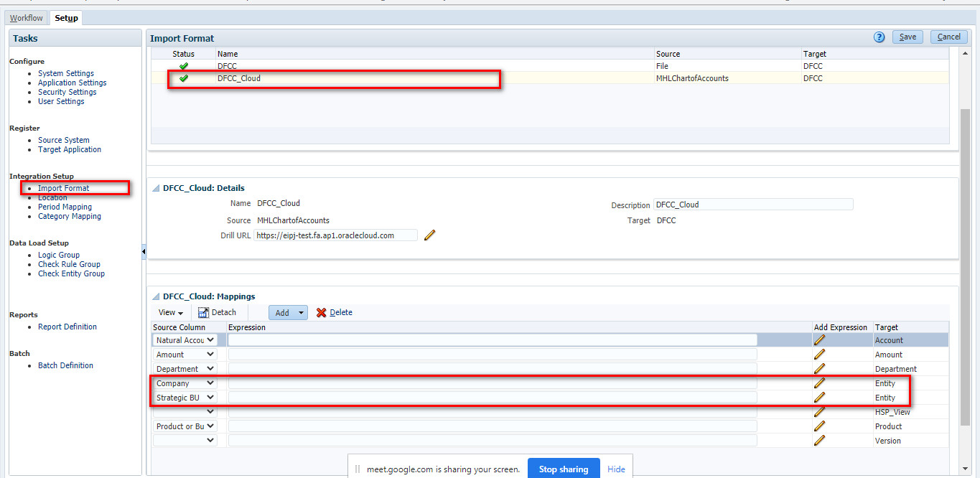Collapse the Tasks pane splitter arrow
This screenshot has width=980, height=478.
[144, 251]
